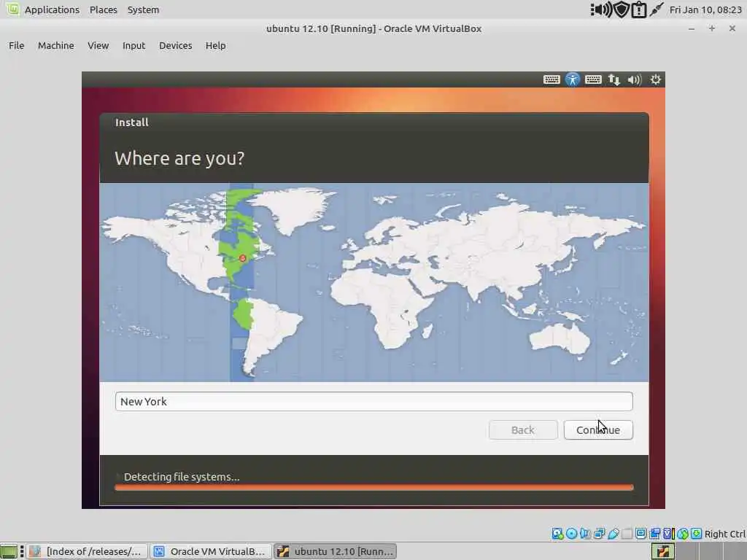Click the shield security tray icon
This screenshot has height=560, width=747.
[x=622, y=9]
